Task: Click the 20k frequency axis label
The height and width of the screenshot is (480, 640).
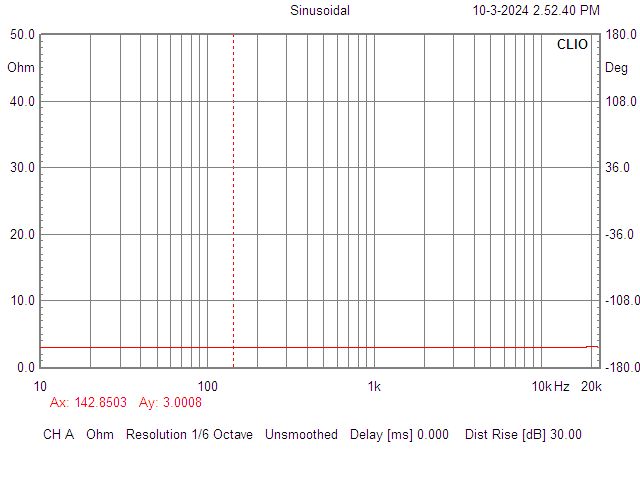Action: click(x=591, y=387)
